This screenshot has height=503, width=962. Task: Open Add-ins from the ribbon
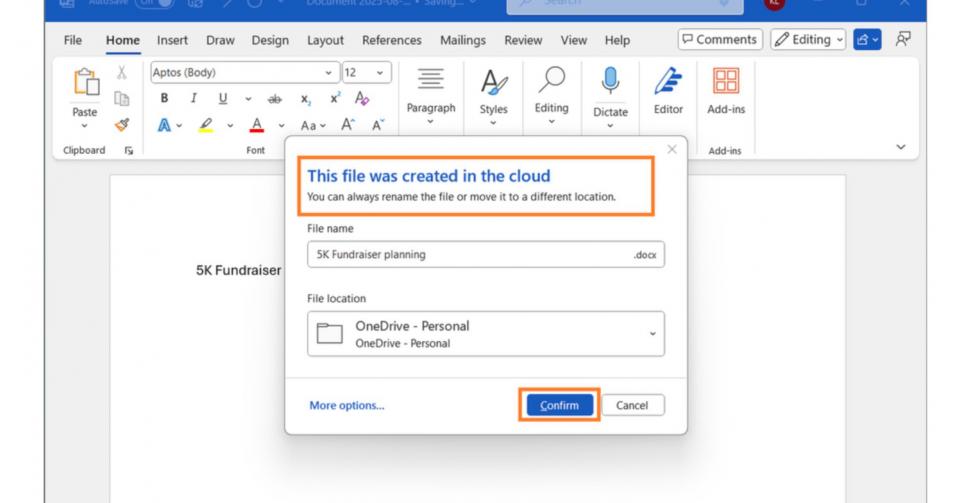click(x=726, y=91)
